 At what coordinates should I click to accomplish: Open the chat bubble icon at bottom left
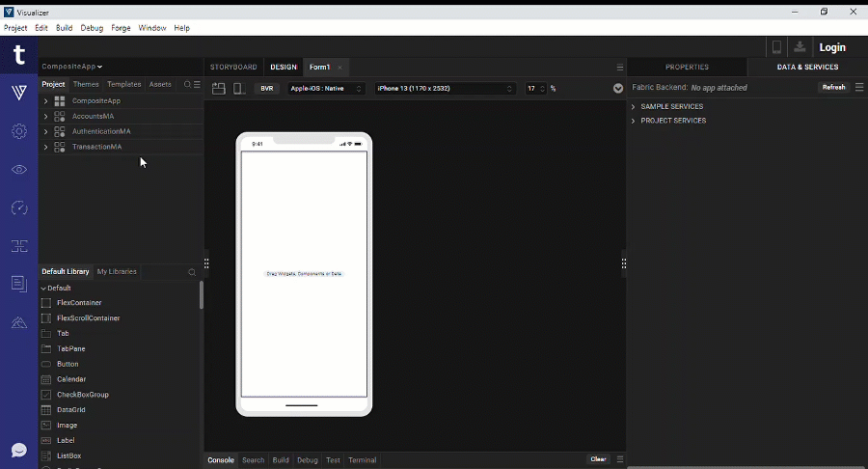pyautogui.click(x=19, y=451)
